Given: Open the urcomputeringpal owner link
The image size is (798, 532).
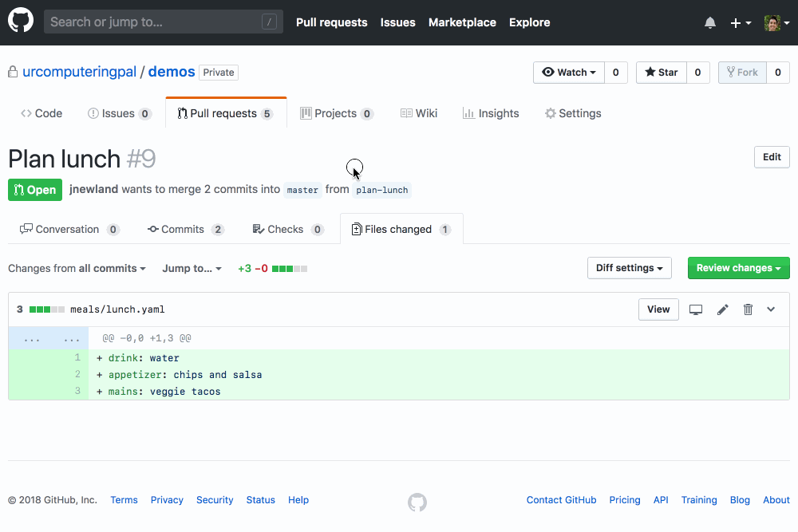Looking at the screenshot, I should pos(79,72).
